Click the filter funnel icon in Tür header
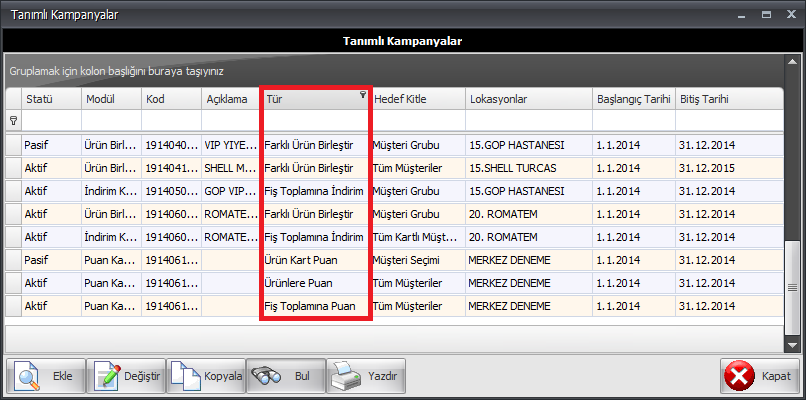This screenshot has height=400, width=806. [x=362, y=95]
